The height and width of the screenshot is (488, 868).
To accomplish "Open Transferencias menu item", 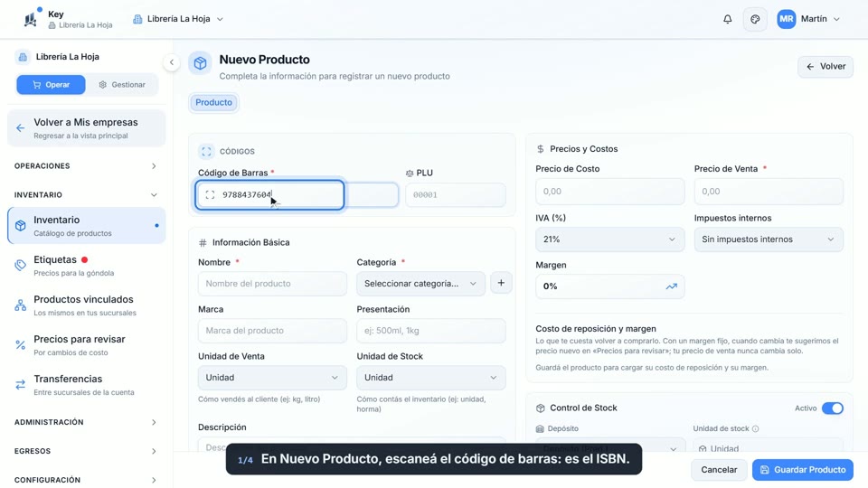I will 87,385.
